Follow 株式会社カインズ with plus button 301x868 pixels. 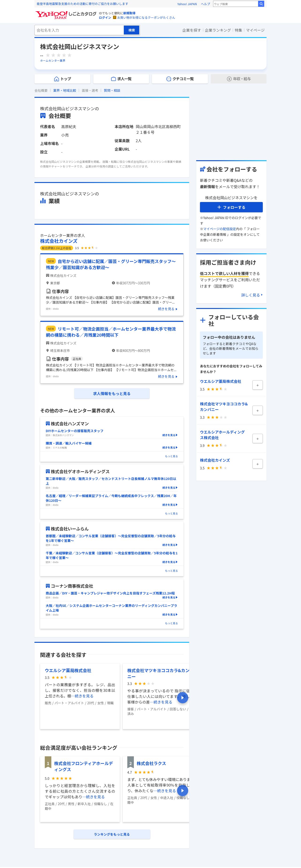pos(257,464)
